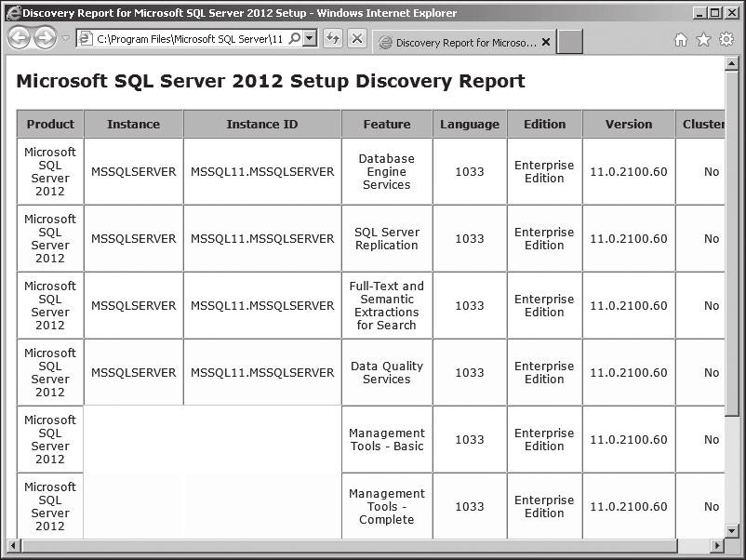Click the search magnifier in address bar
This screenshot has width=746, height=560.
click(x=295, y=38)
